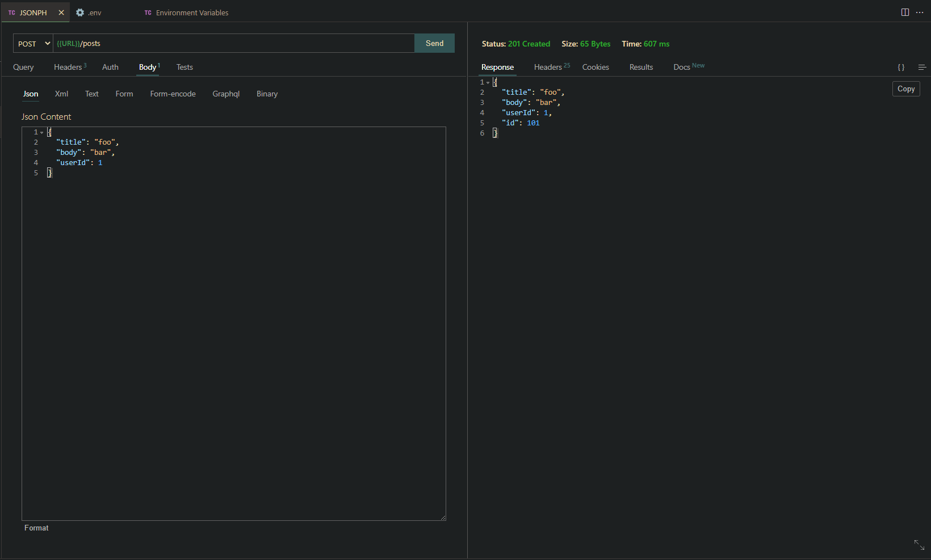Click the {} filter response icon
This screenshot has height=560, width=931.
901,67
